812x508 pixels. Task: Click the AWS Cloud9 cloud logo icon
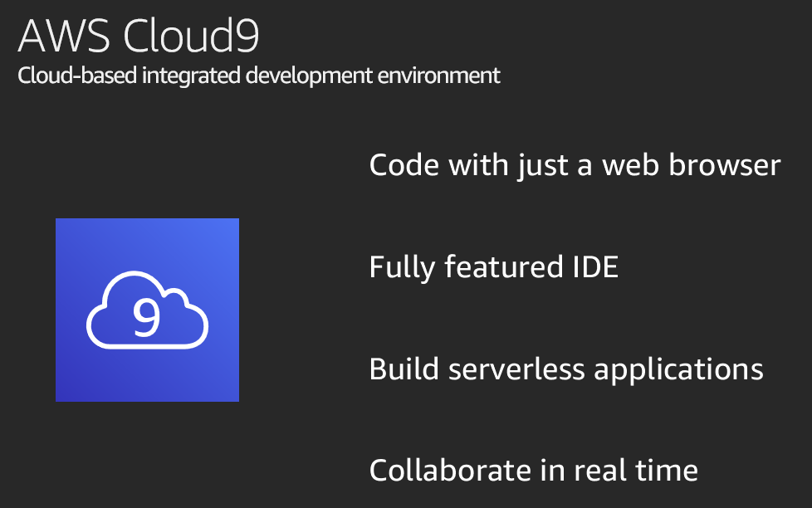tap(147, 310)
